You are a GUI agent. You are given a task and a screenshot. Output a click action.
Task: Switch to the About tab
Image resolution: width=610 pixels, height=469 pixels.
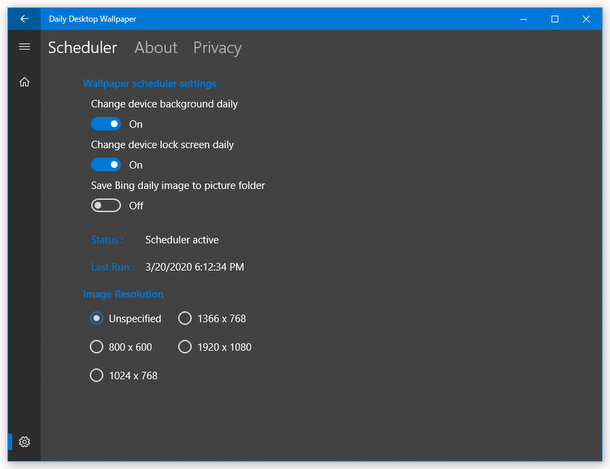click(156, 48)
